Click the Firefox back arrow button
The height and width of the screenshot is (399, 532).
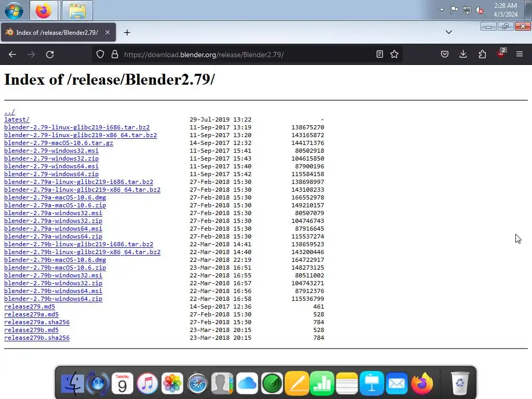(12, 54)
